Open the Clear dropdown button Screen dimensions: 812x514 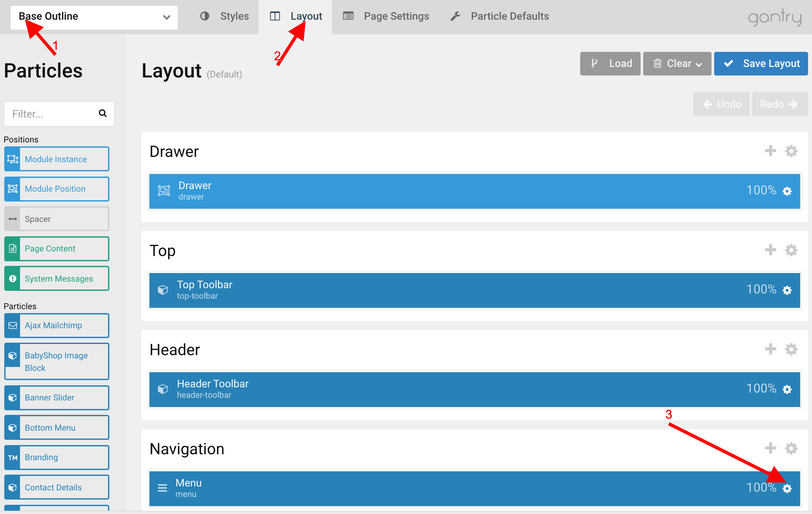(x=677, y=63)
